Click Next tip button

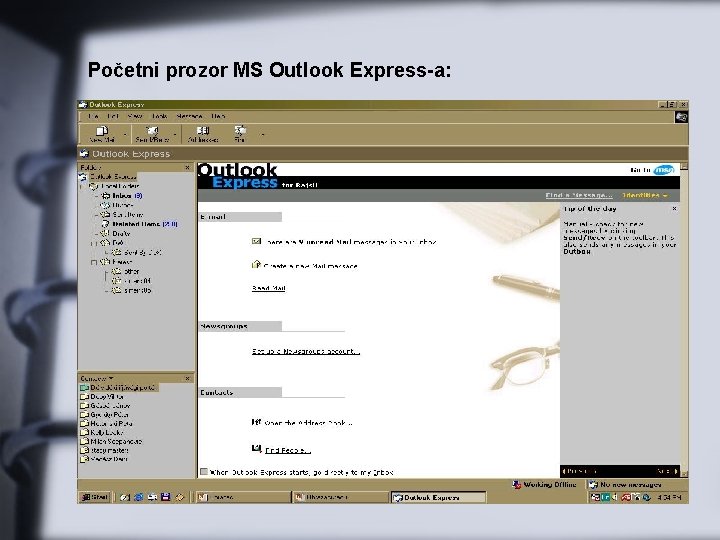tap(667, 471)
